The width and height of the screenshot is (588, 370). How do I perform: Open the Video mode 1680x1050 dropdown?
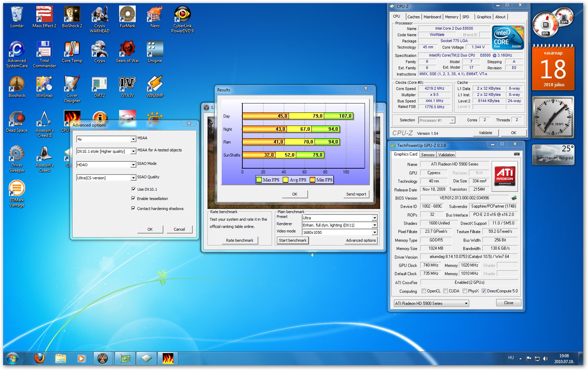[340, 232]
